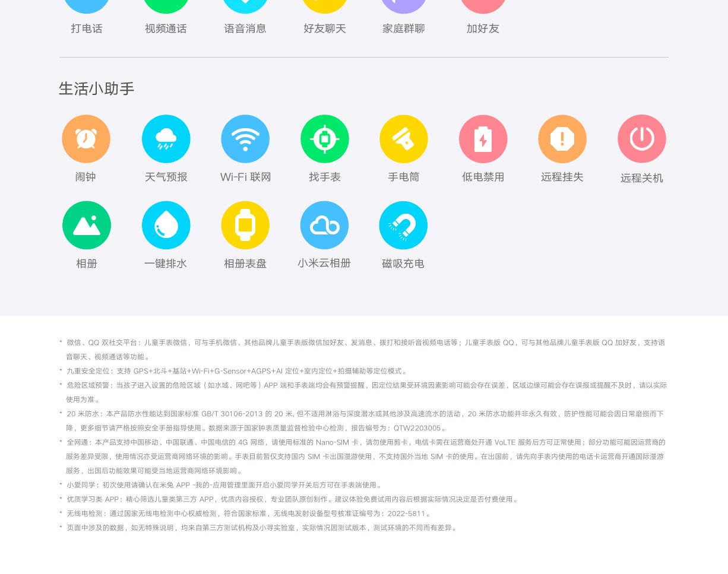Image resolution: width=728 pixels, height=574 pixels.
Task: Click the 加好友 label
Action: [483, 28]
